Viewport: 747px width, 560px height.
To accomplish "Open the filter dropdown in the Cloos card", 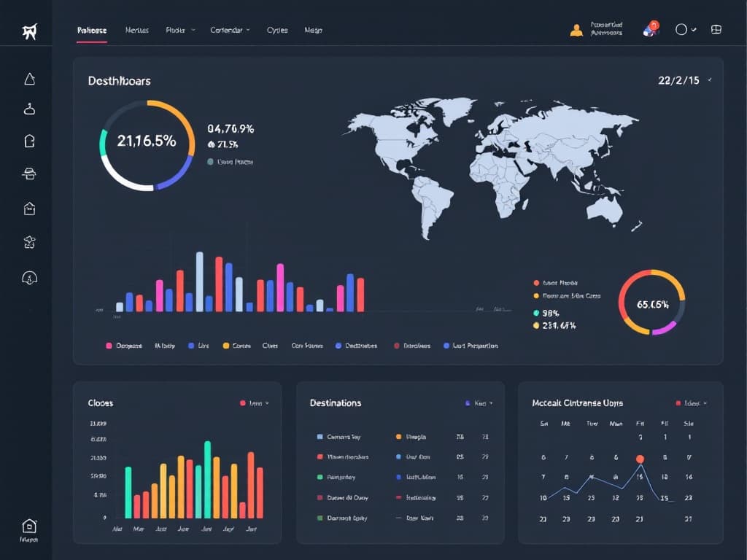I will [x=255, y=403].
